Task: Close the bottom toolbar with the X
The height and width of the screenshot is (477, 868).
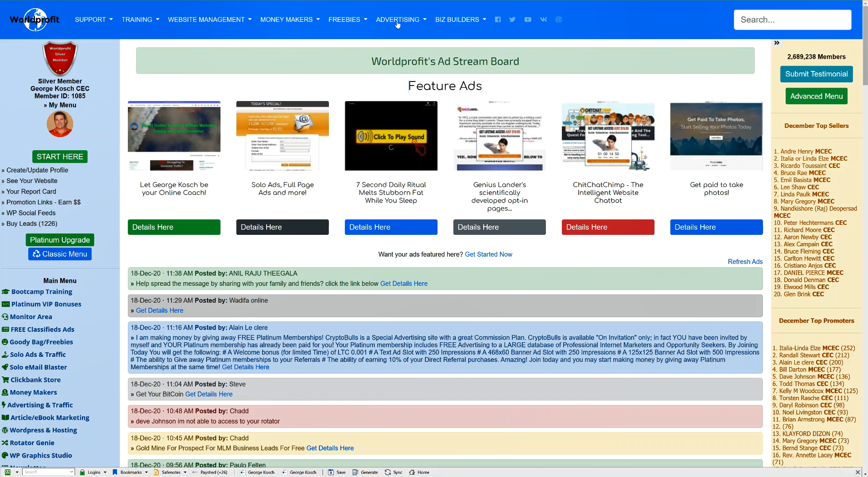Action: [x=858, y=472]
